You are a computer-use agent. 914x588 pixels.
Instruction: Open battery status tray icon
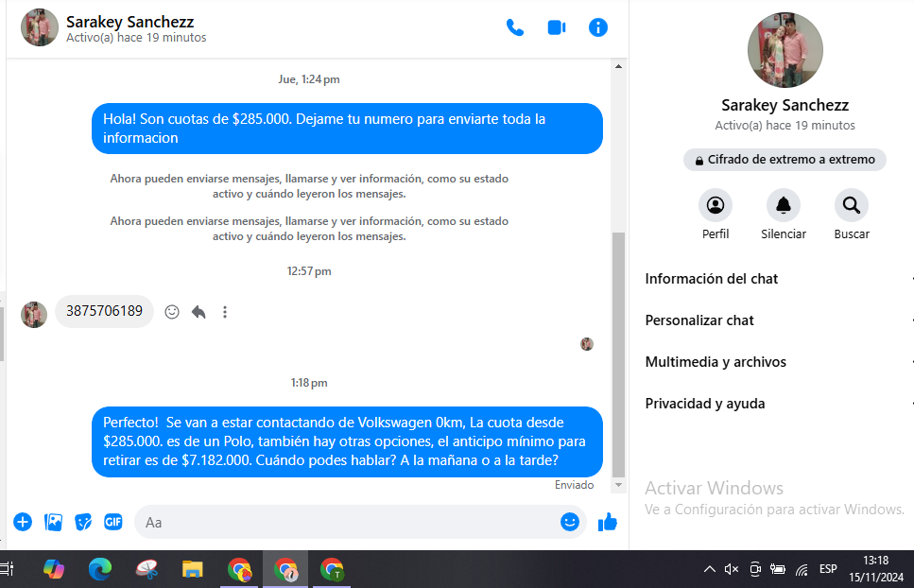(778, 569)
